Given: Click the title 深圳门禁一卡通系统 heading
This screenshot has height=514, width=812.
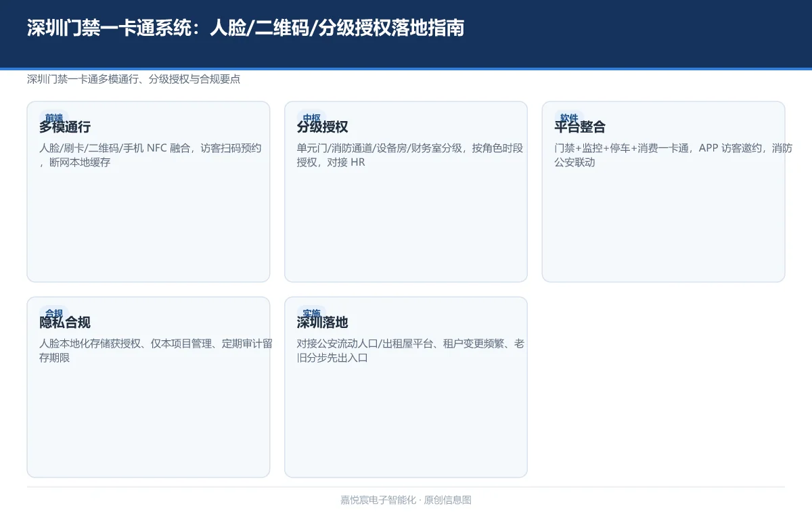Looking at the screenshot, I should pos(246,28).
